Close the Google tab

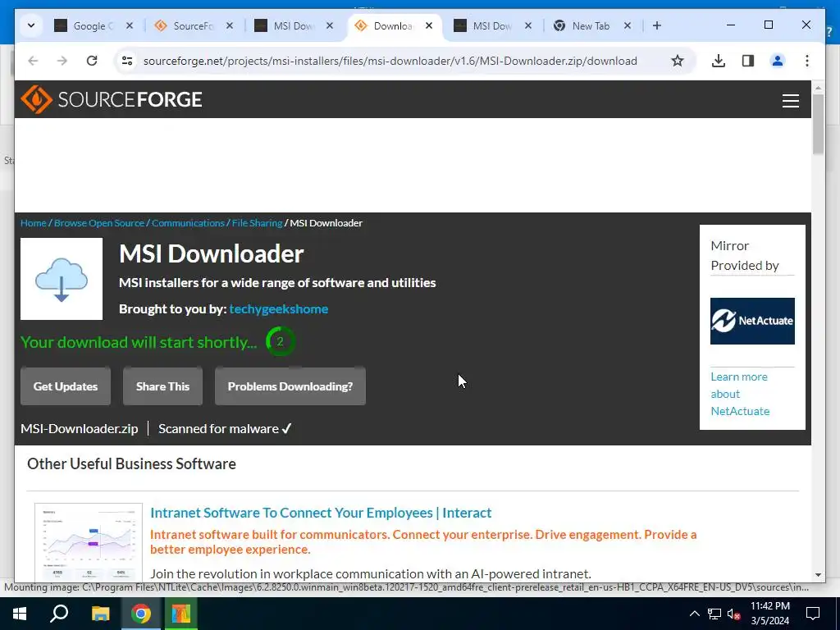point(129,25)
